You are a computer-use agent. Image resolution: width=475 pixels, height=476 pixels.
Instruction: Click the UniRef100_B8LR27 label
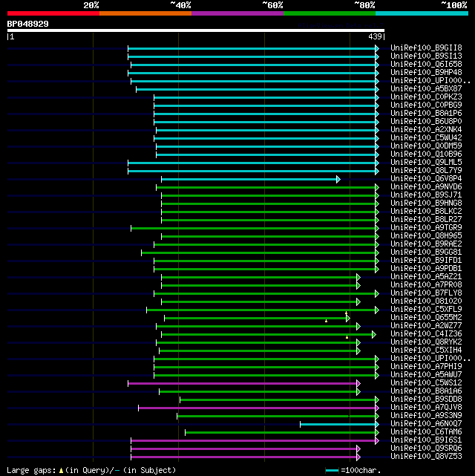pos(426,220)
